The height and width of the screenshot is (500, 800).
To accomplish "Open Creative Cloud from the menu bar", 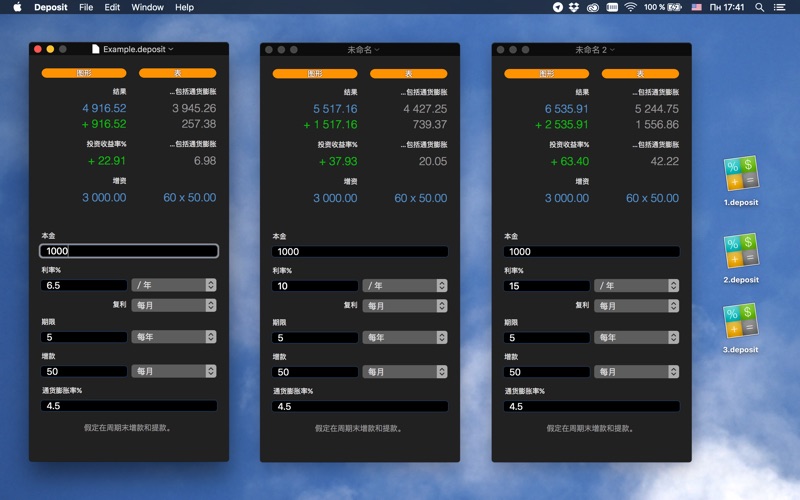I will (x=593, y=7).
